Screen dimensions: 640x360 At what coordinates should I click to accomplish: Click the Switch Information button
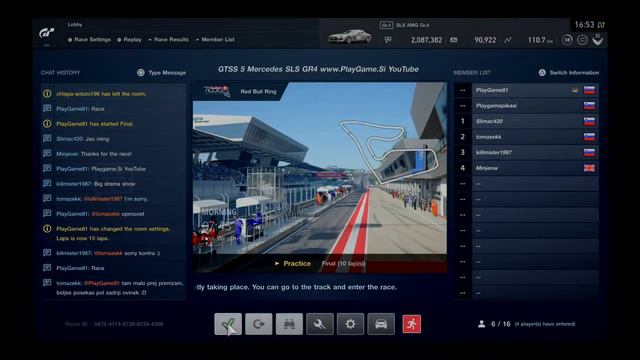[569, 73]
